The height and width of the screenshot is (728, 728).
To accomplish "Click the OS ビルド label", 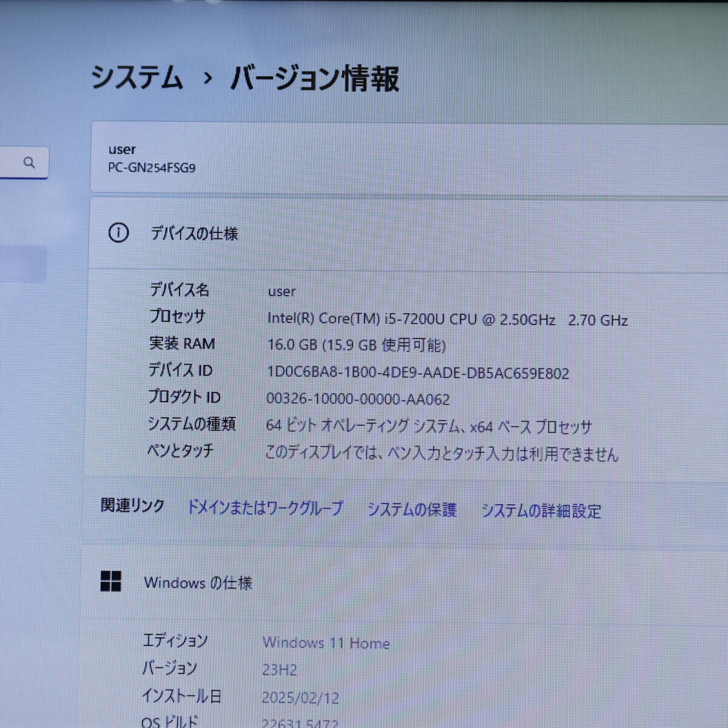I will [170, 722].
